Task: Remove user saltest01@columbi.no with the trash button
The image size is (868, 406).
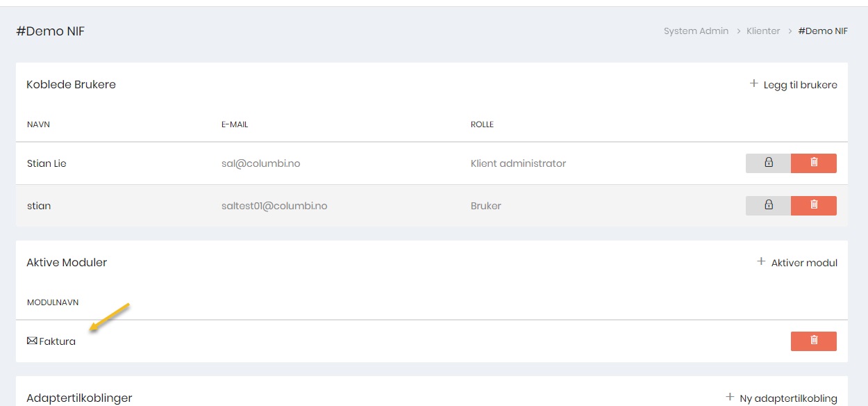Action: pos(814,206)
